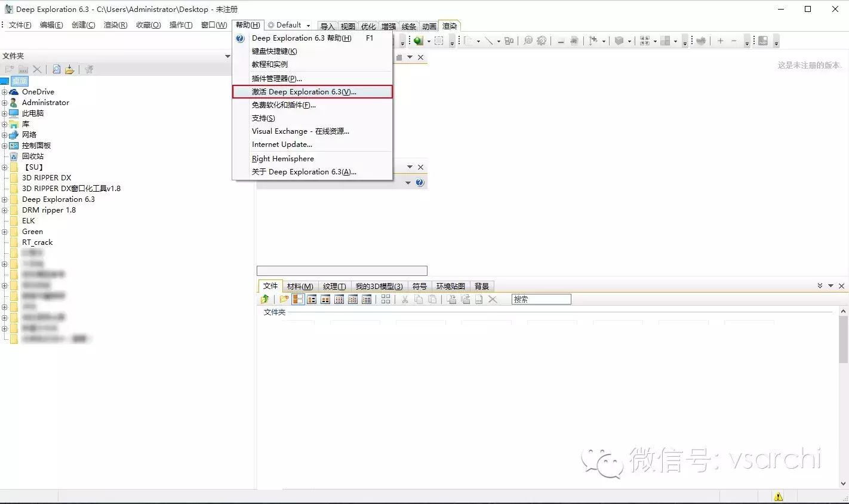Click the favorites star icon in folder panel

click(89, 69)
